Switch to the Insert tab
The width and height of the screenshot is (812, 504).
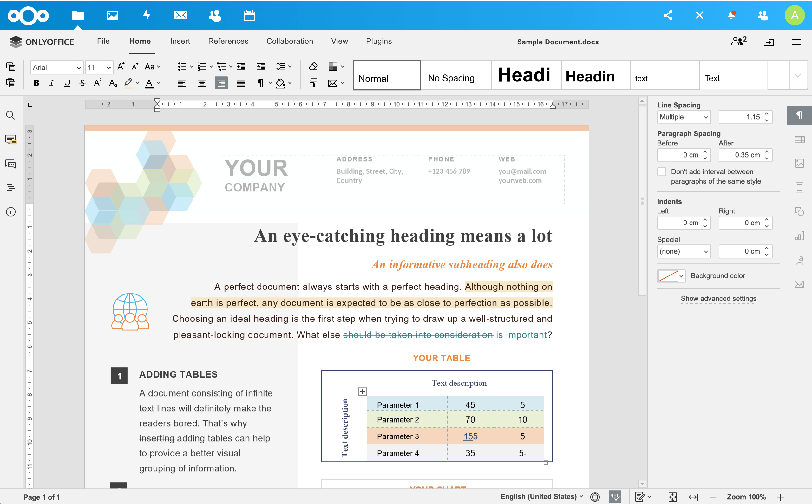pyautogui.click(x=180, y=41)
